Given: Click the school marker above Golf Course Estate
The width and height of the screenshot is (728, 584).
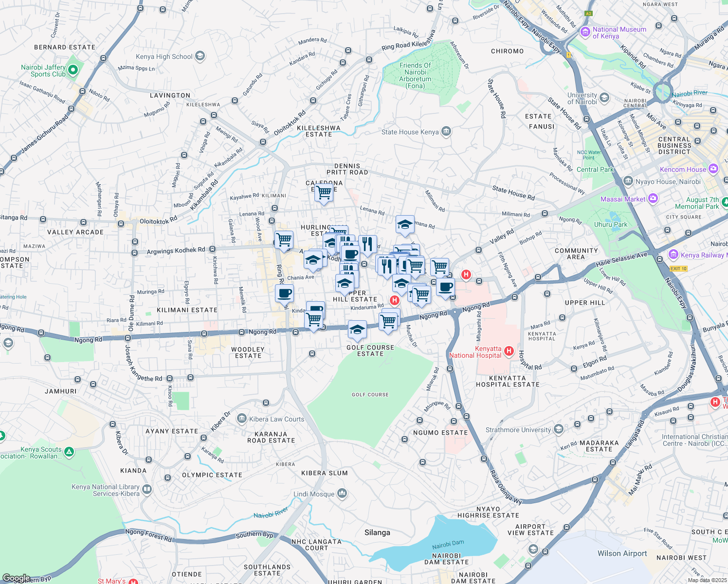Looking at the screenshot, I should pos(357,330).
